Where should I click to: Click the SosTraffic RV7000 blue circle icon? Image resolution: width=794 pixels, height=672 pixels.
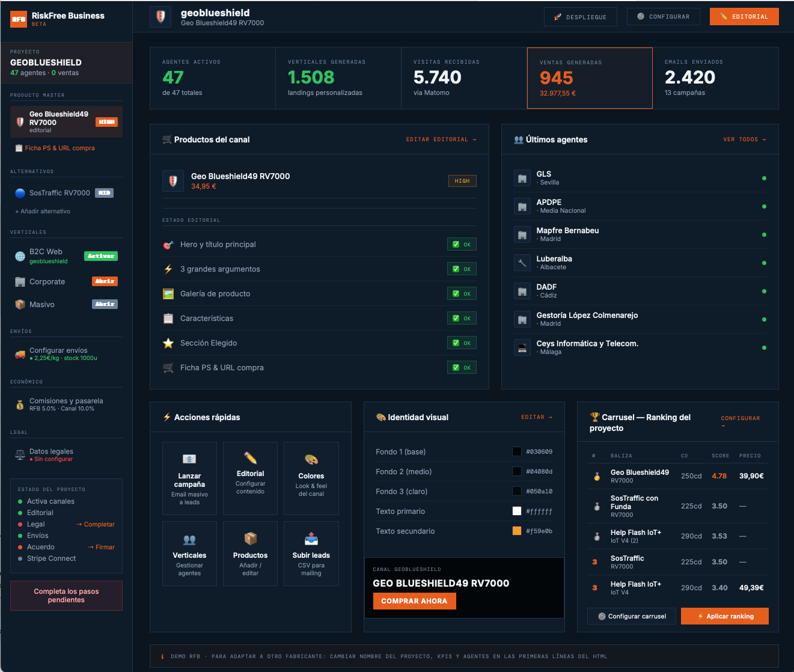coord(20,193)
